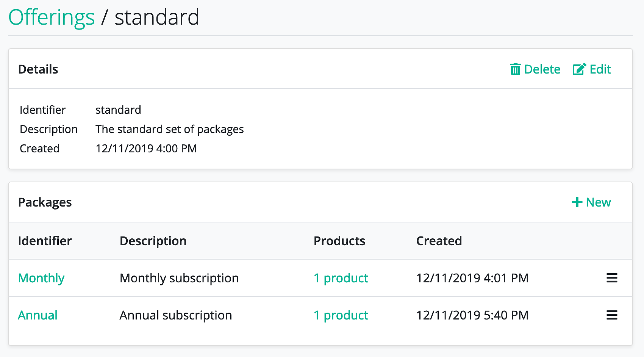Click the Identifier column header in Packages
The image size is (644, 357).
pyautogui.click(x=45, y=241)
